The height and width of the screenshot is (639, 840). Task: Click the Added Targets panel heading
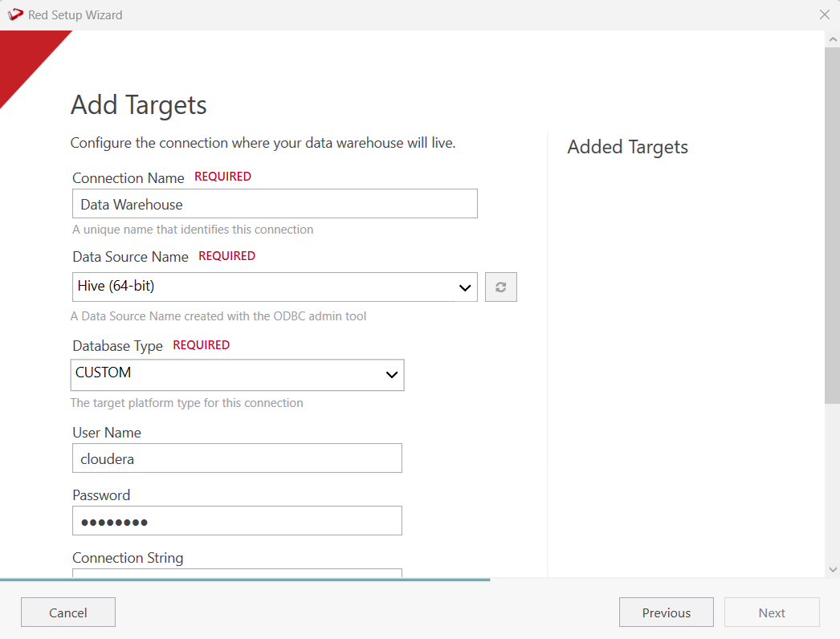pos(627,147)
